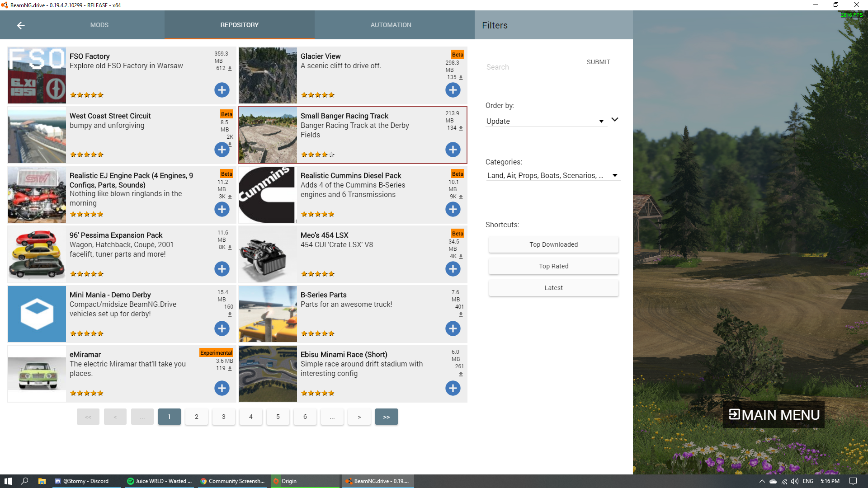Select current page 1 button
Image resolution: width=868 pixels, height=488 pixels.
pos(169,417)
